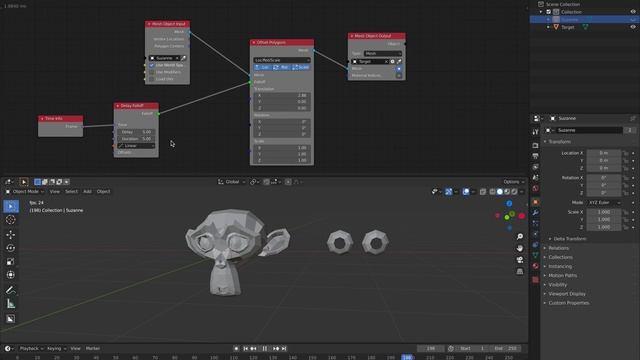The height and width of the screenshot is (360, 640).
Task: Open the Object Mode dropdown
Action: coord(24,191)
